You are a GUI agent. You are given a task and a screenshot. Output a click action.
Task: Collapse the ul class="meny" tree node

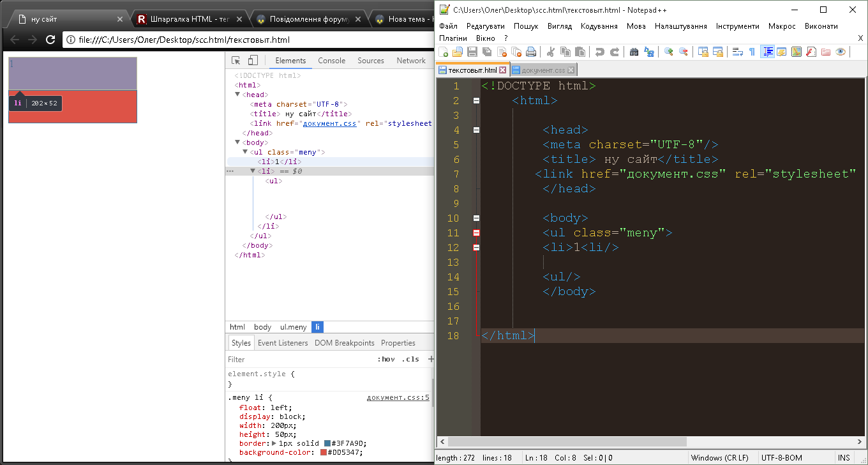coord(246,152)
